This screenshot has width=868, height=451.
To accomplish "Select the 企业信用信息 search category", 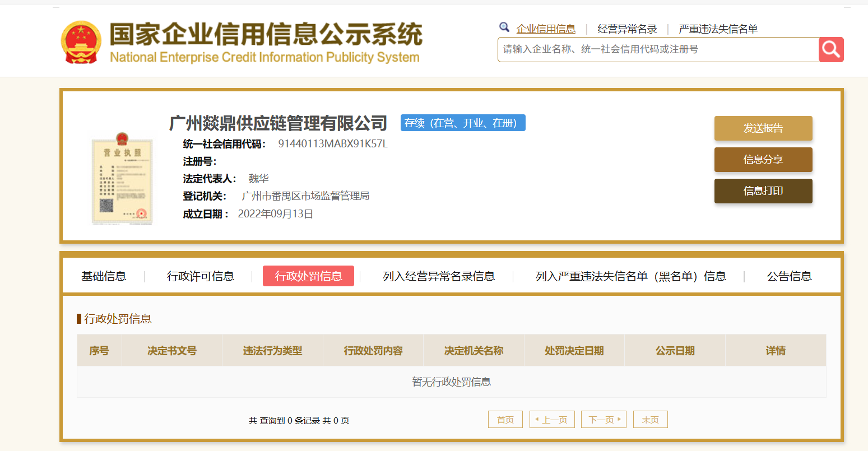I will click(x=546, y=29).
